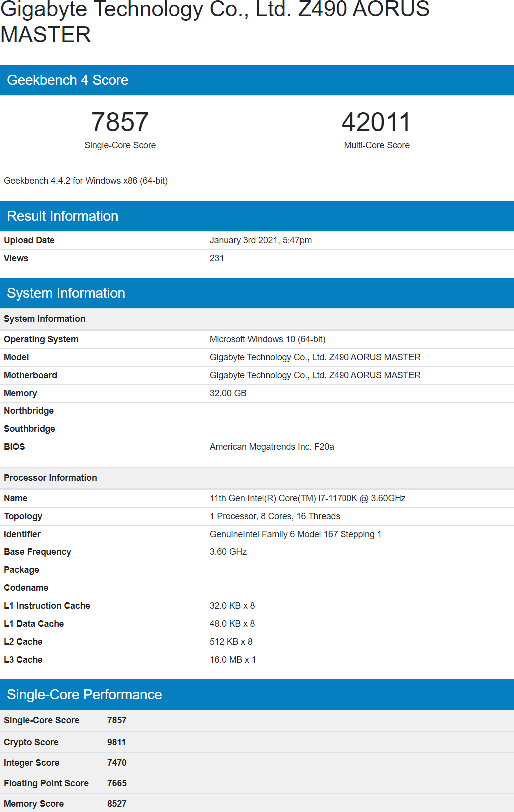Select the 3.60 GHz base frequency value

pos(228,552)
